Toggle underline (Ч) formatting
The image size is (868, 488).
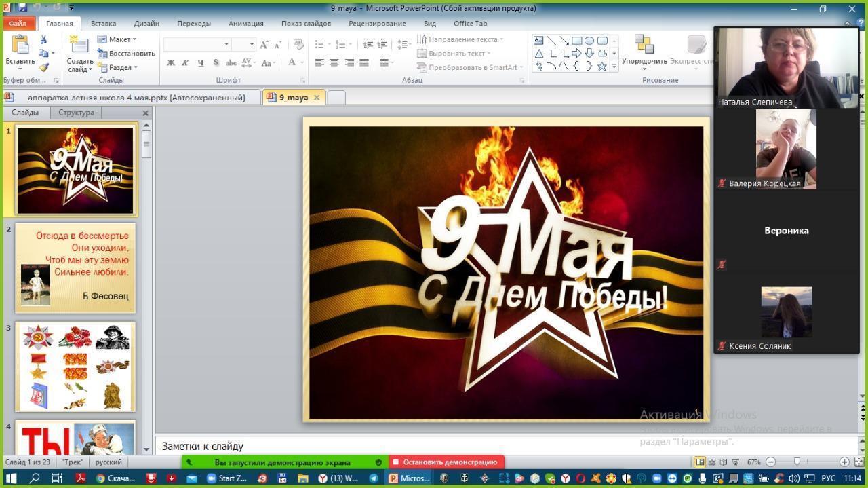[201, 63]
